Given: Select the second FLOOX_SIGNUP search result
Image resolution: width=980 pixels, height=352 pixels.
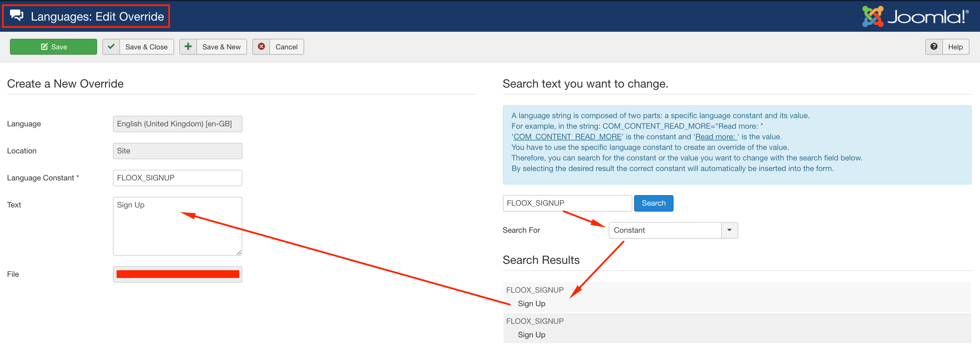Looking at the screenshot, I should pyautogui.click(x=534, y=322).
